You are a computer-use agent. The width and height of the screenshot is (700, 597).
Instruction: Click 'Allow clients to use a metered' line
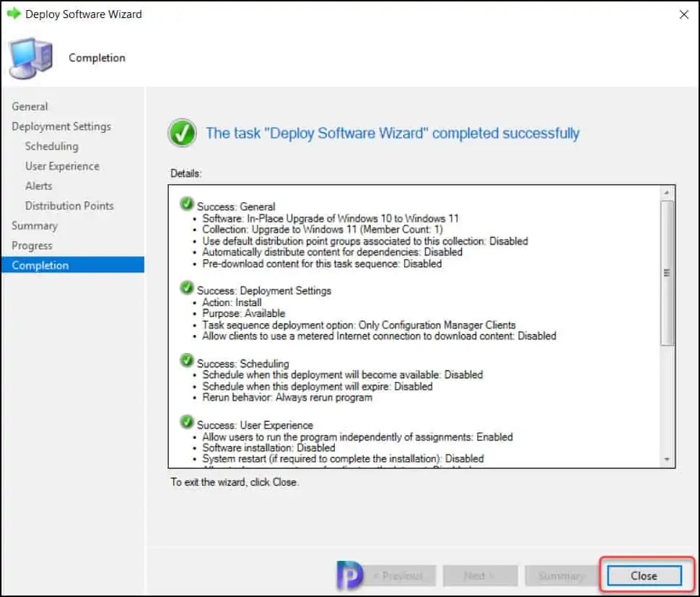379,336
